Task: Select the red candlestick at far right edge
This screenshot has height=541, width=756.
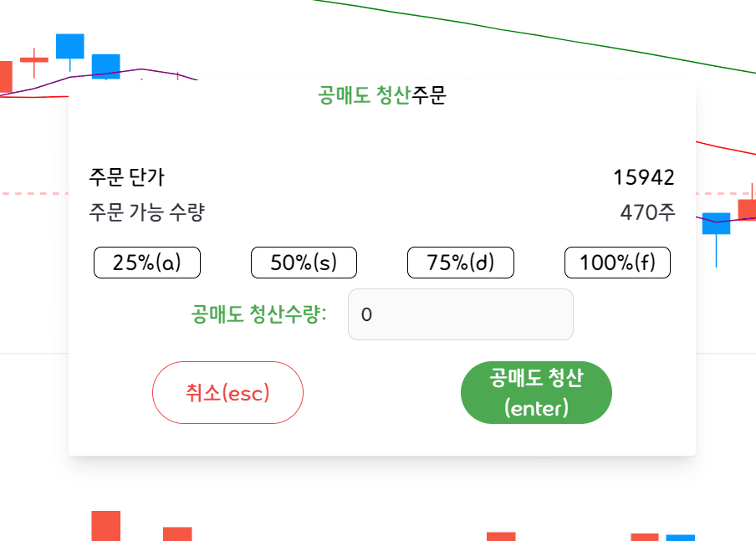Action: [748, 210]
